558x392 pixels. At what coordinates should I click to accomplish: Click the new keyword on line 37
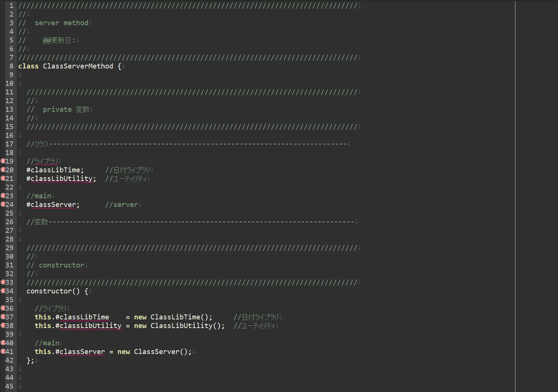click(140, 317)
